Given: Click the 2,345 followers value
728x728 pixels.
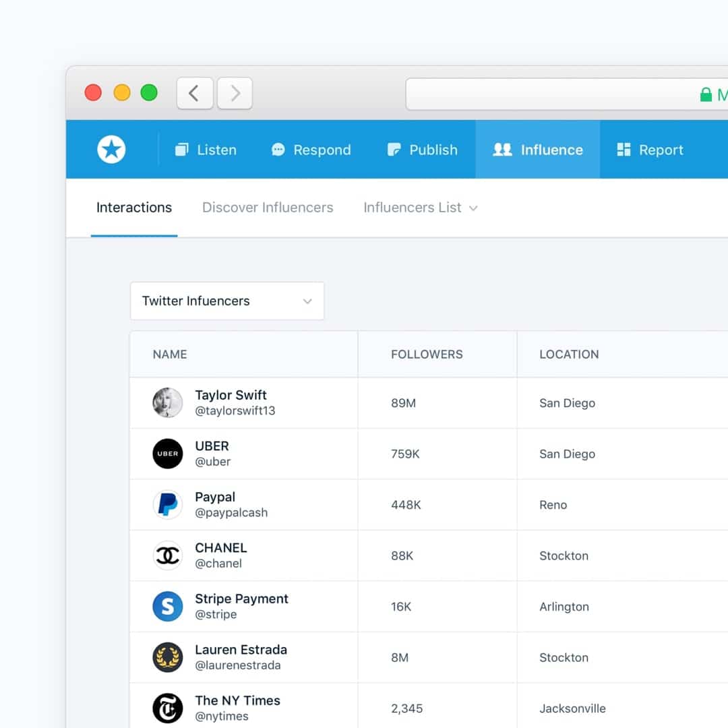Looking at the screenshot, I should pyautogui.click(x=406, y=708).
